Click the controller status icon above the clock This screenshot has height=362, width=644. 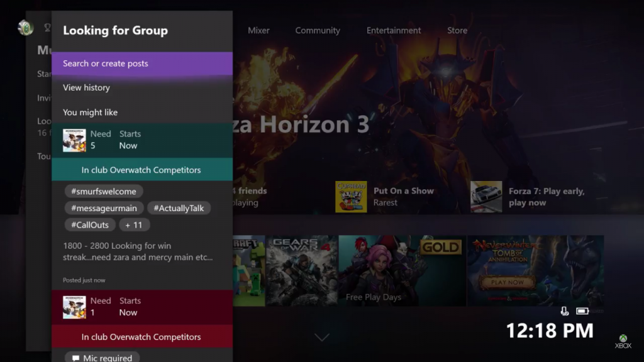pos(564,311)
